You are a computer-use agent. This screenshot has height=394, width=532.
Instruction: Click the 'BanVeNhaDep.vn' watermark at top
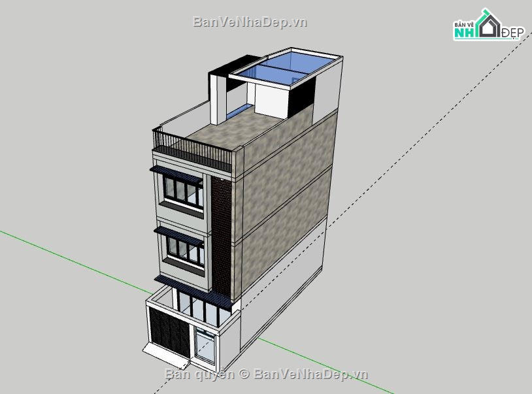(x=250, y=21)
